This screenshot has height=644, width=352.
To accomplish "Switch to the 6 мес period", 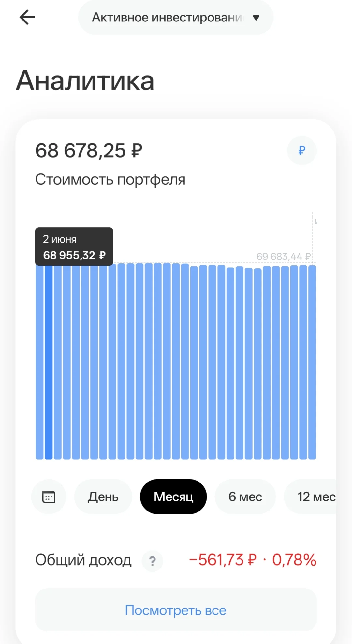I will 245,497.
